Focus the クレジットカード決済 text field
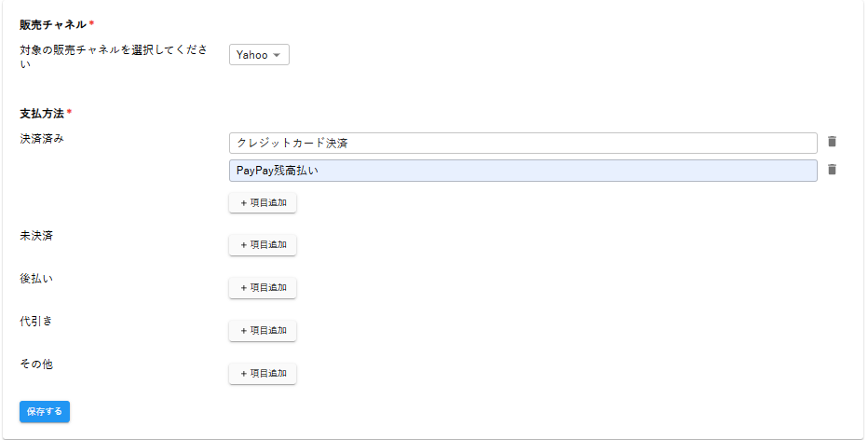Viewport: 868px width, 440px height. (522, 143)
